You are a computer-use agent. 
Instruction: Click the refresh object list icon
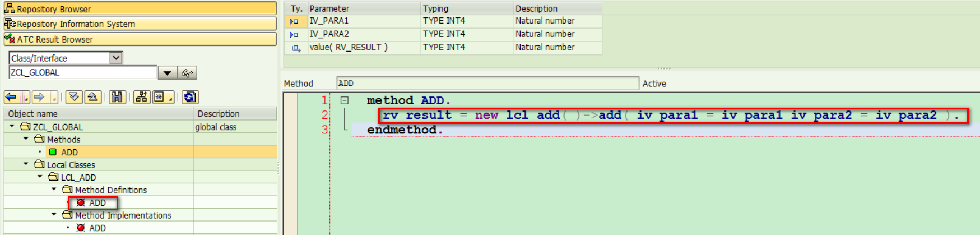[x=190, y=97]
